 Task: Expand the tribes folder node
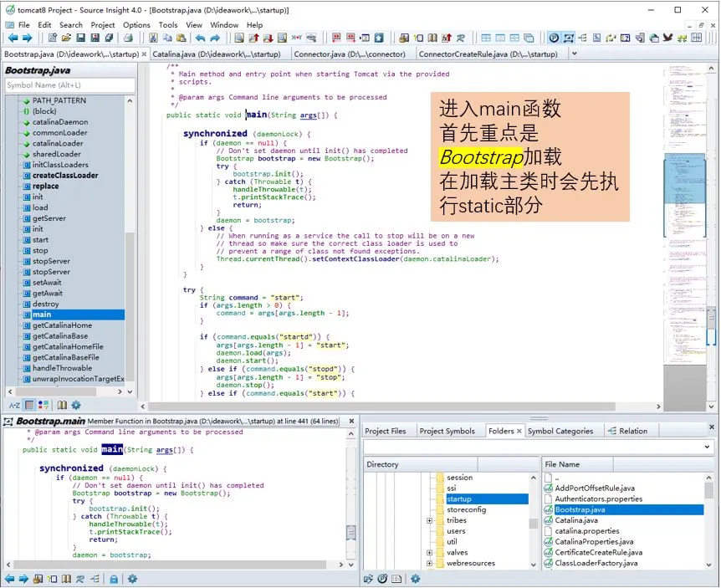point(429,521)
